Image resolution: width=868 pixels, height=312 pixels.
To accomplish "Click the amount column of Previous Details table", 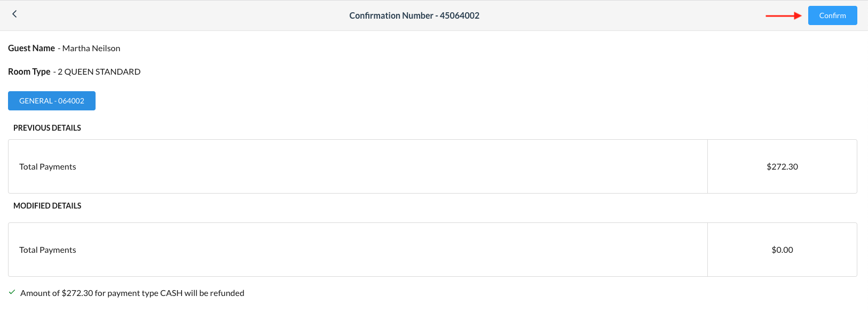I will [x=782, y=166].
